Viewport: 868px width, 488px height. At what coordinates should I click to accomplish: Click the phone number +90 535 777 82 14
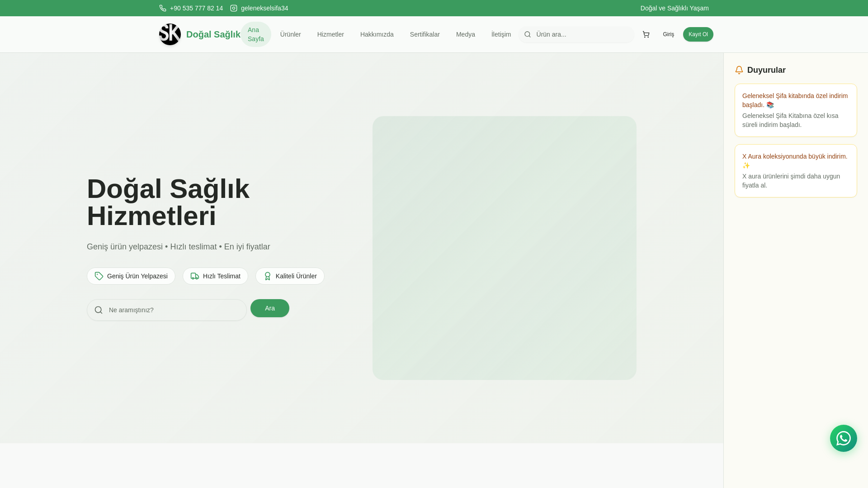(x=196, y=8)
